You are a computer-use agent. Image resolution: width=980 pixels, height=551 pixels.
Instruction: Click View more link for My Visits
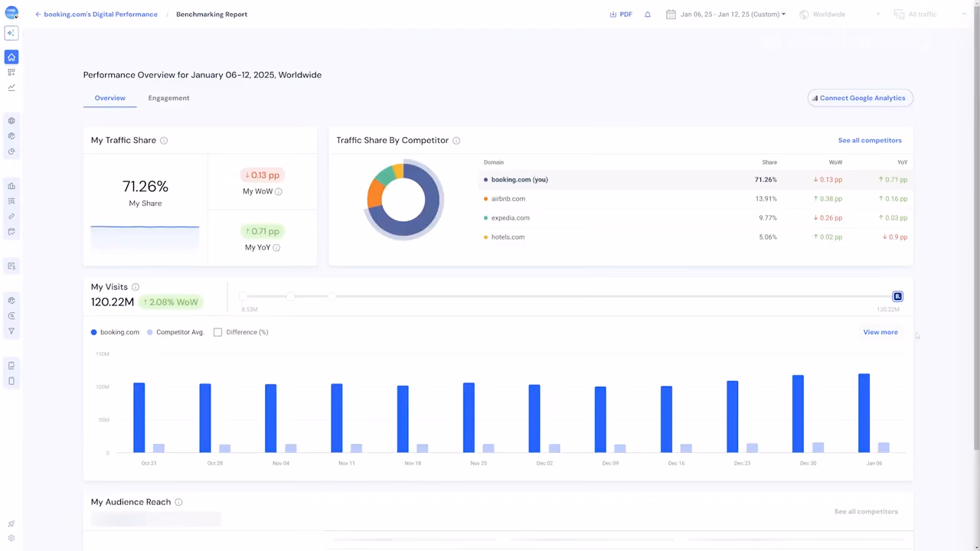click(x=880, y=332)
